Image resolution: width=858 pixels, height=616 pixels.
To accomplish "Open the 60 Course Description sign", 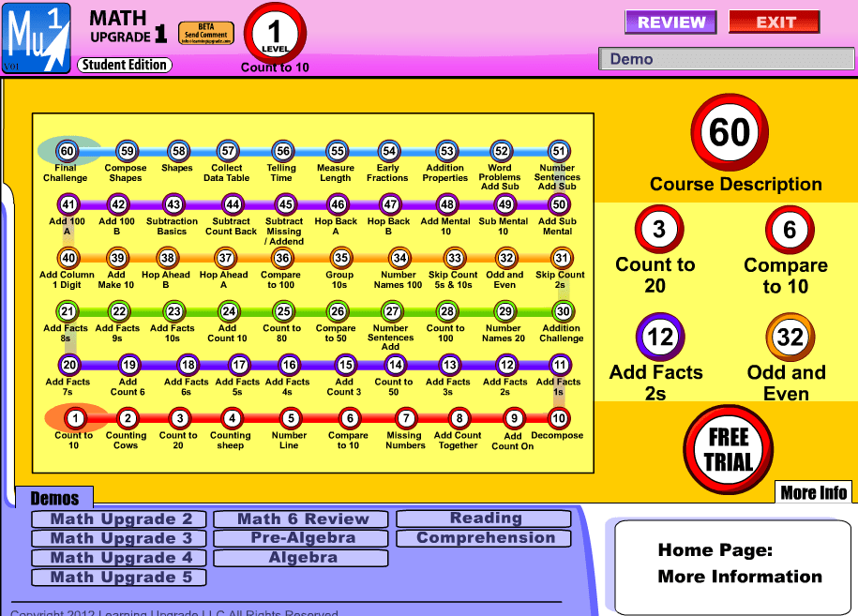I will 730,132.
